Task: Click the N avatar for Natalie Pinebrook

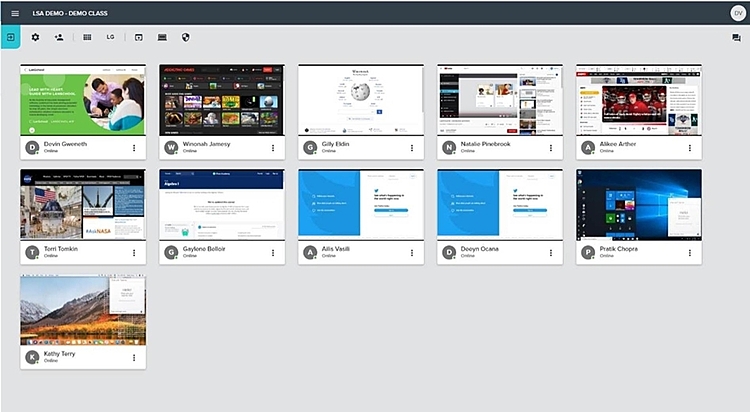Action: 449,147
